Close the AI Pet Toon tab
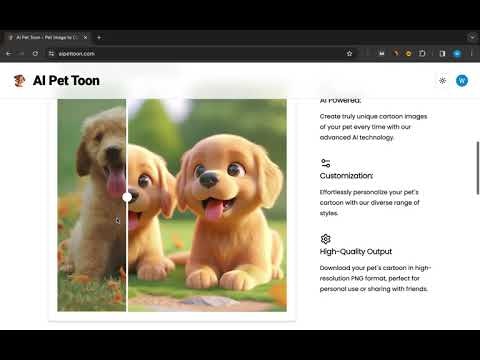Viewport: 480px width, 360px height. (x=85, y=37)
